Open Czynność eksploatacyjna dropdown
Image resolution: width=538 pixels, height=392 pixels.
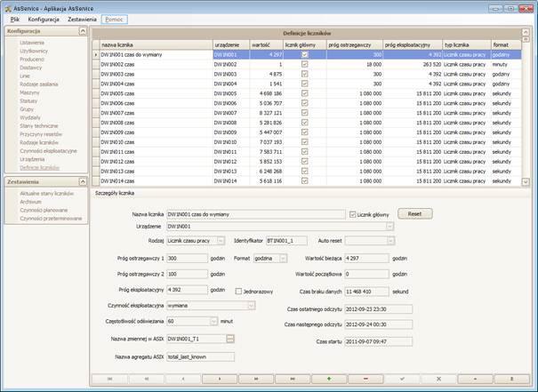(x=252, y=306)
